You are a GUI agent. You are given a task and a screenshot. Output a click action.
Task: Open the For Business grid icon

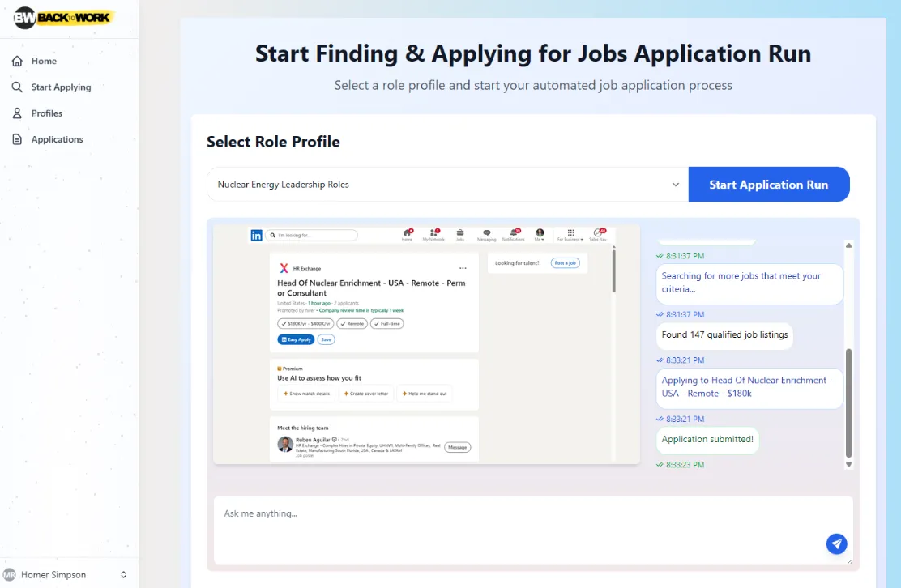(x=570, y=232)
